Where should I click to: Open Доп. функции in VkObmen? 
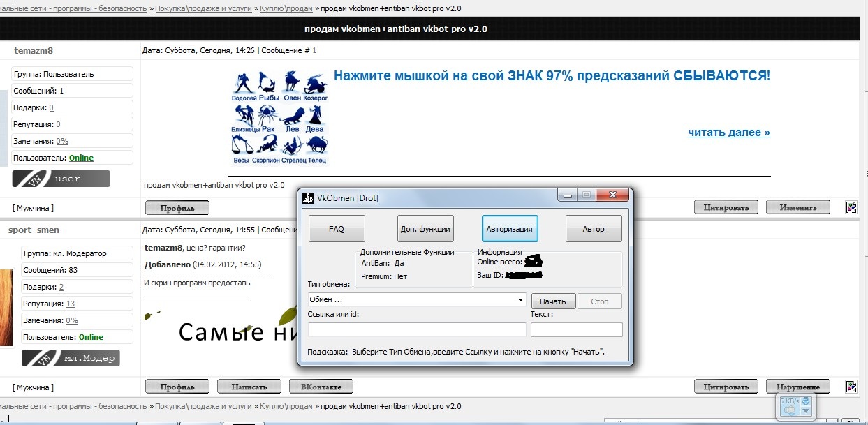coord(425,228)
